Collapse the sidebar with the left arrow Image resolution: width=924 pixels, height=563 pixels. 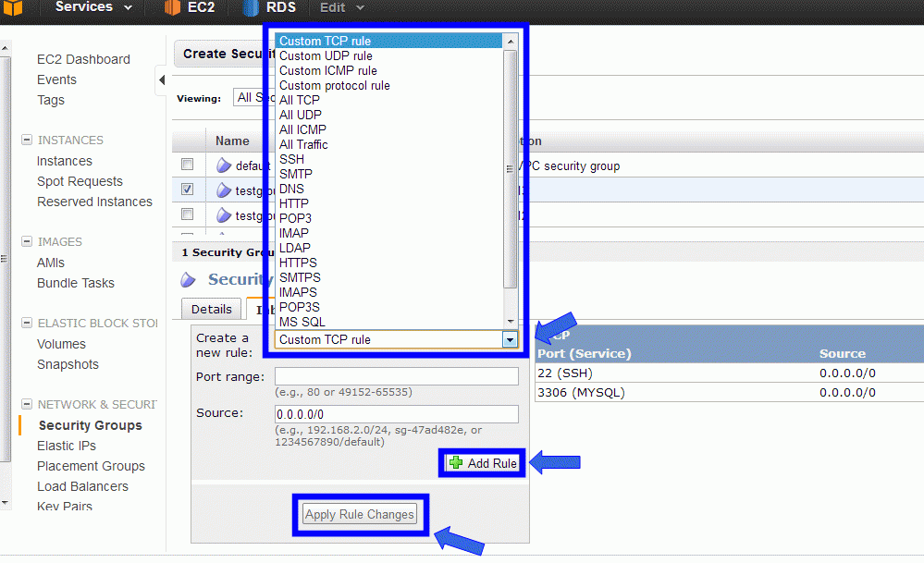[162, 80]
